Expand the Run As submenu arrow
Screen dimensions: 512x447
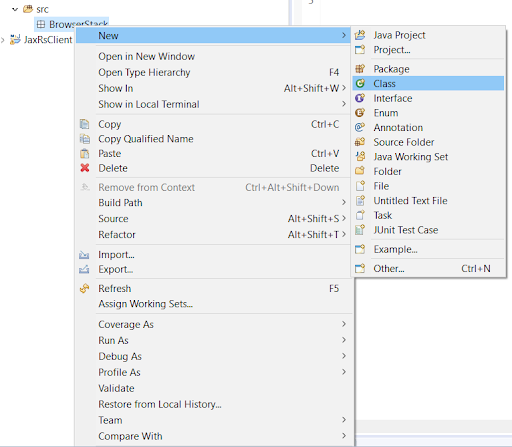(344, 340)
